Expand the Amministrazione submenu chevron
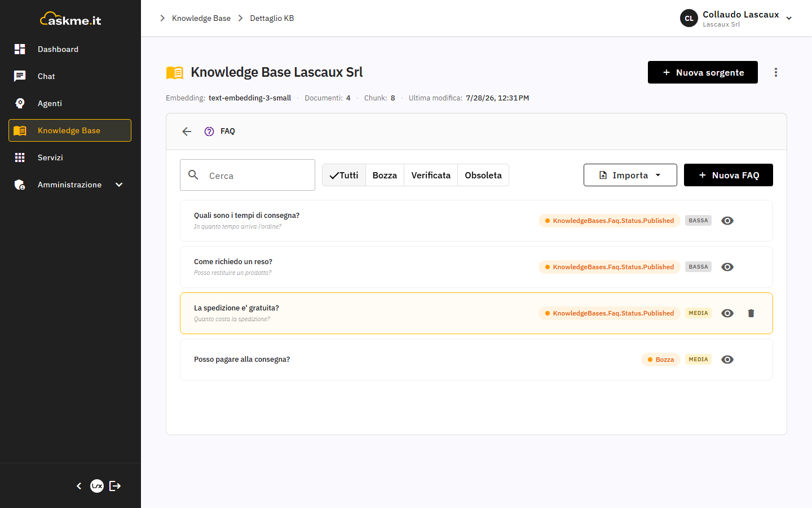 [x=119, y=185]
